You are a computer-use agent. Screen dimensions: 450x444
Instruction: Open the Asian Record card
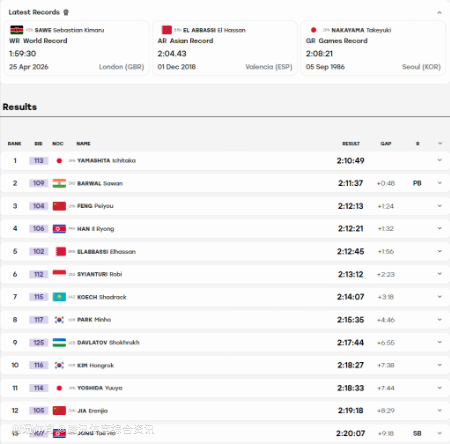pos(225,48)
